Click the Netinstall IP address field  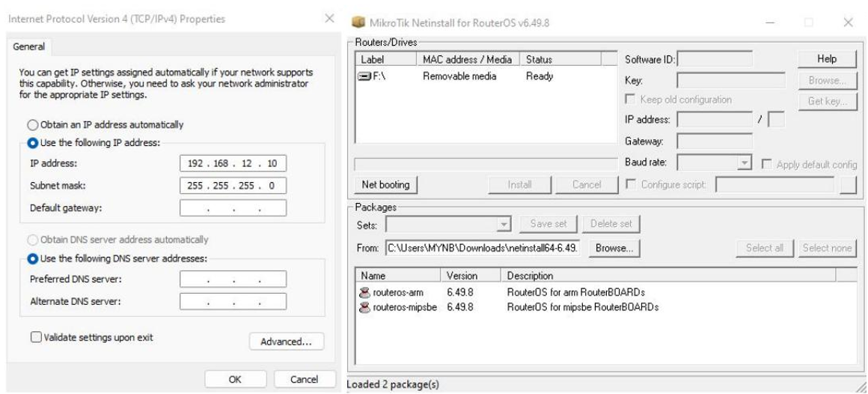tap(715, 119)
